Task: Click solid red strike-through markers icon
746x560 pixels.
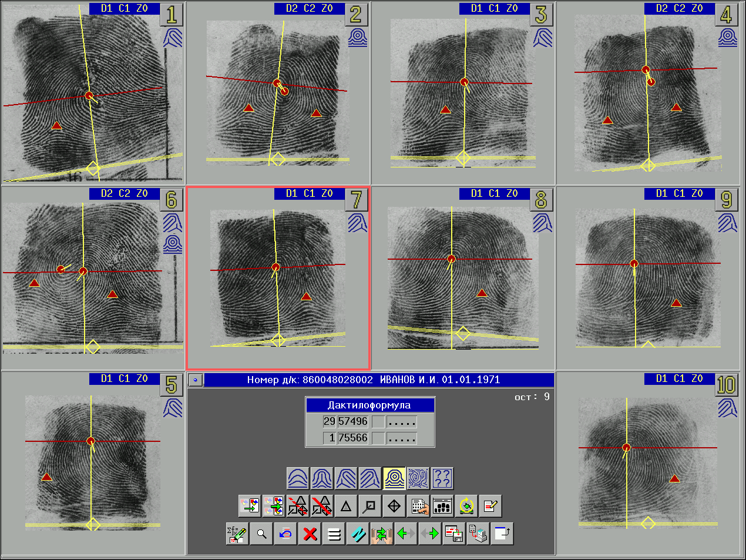Action: point(322,505)
